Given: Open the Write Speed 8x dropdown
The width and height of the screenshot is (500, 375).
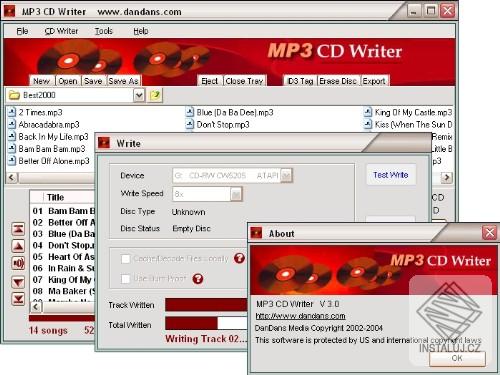Looking at the screenshot, I should click(236, 194).
